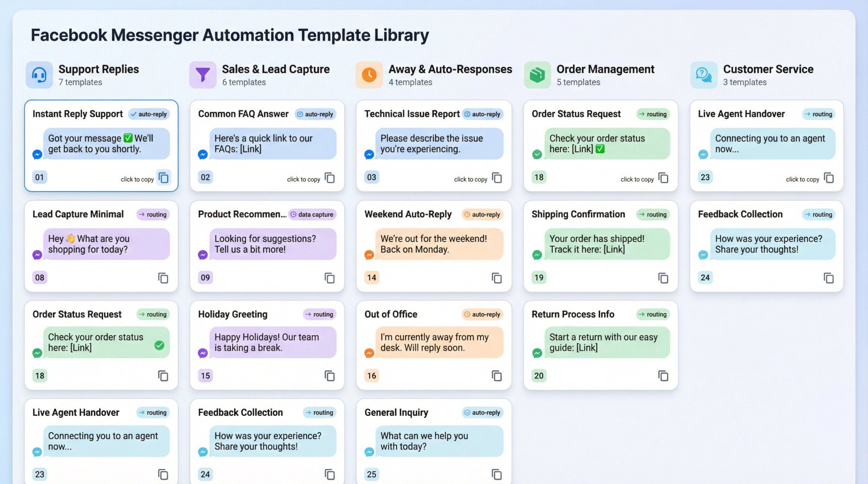The width and height of the screenshot is (868, 484).
Task: Select the 'Please describe the issue' message bubble
Action: [x=439, y=144]
